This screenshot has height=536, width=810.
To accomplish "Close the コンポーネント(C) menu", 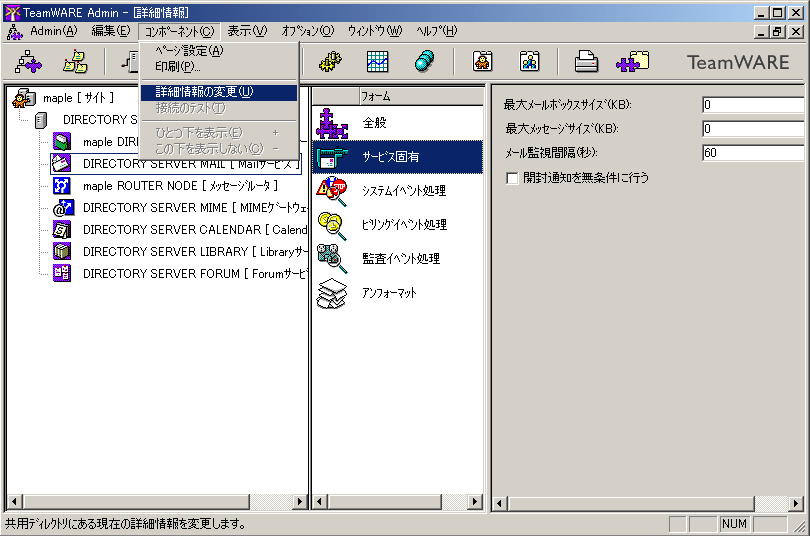I will coord(179,31).
